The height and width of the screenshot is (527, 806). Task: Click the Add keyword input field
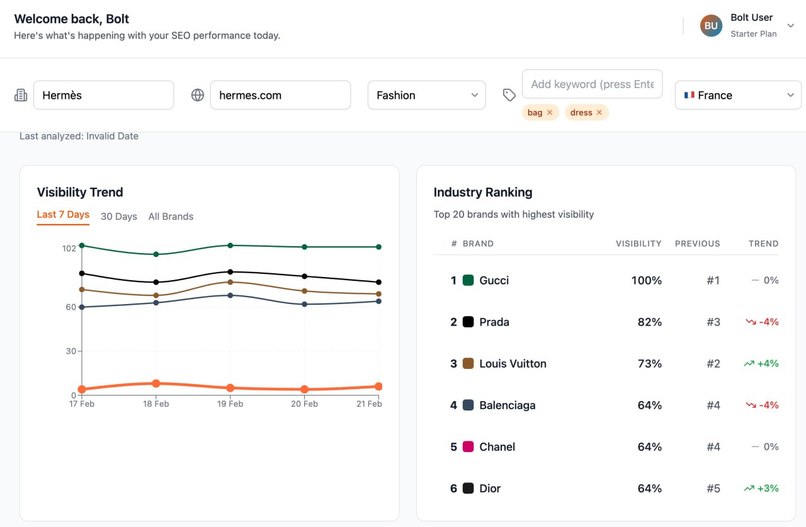(592, 84)
